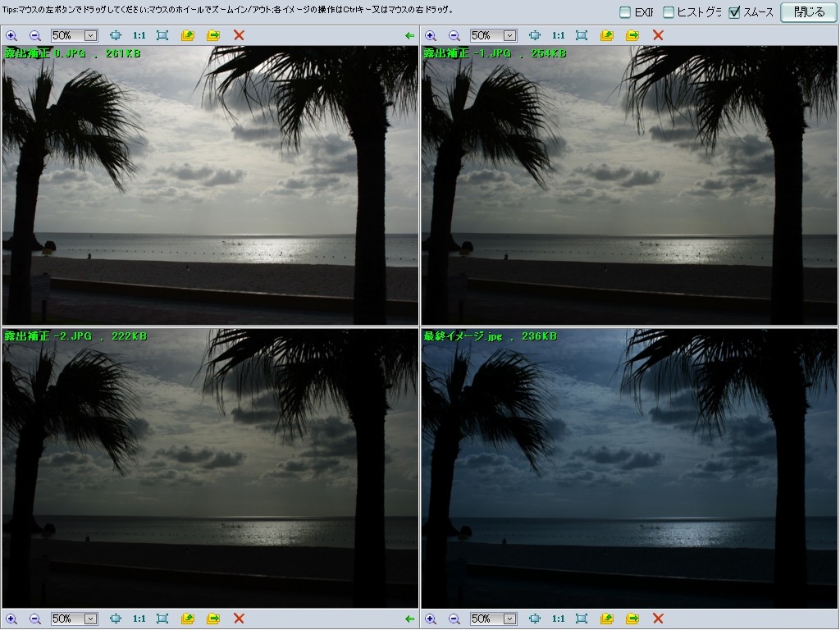840x630 pixels.
Task: Open folder-up icon above 露出補正 0.JPG
Action: tap(188, 35)
